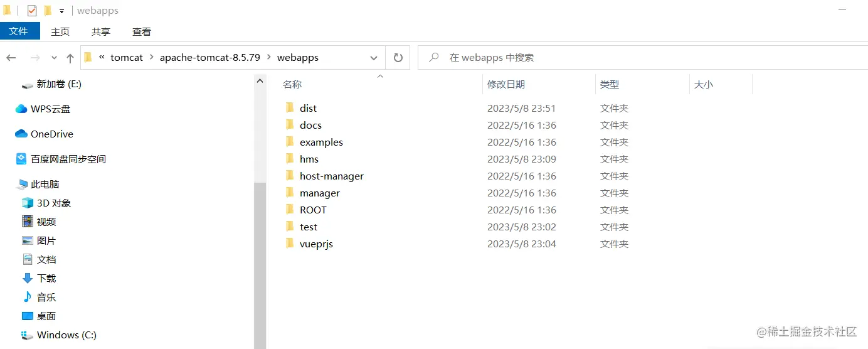Click the dist folder name

pyautogui.click(x=308, y=108)
